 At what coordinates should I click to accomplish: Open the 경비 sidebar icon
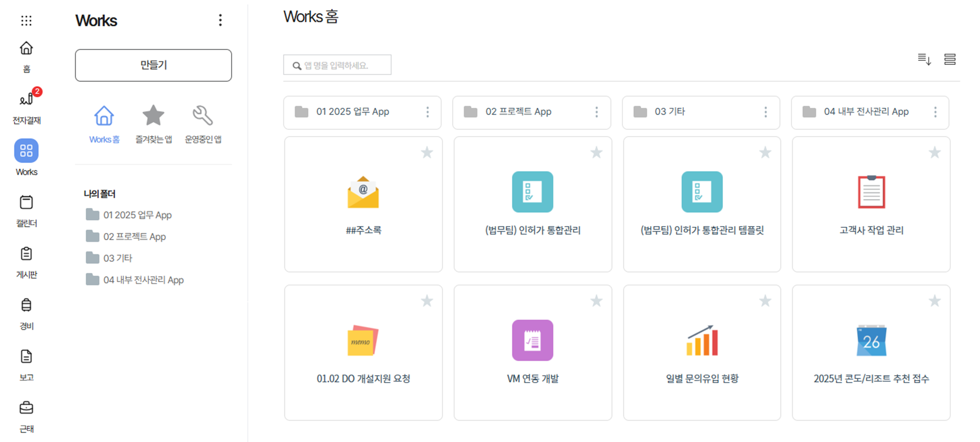point(26,313)
